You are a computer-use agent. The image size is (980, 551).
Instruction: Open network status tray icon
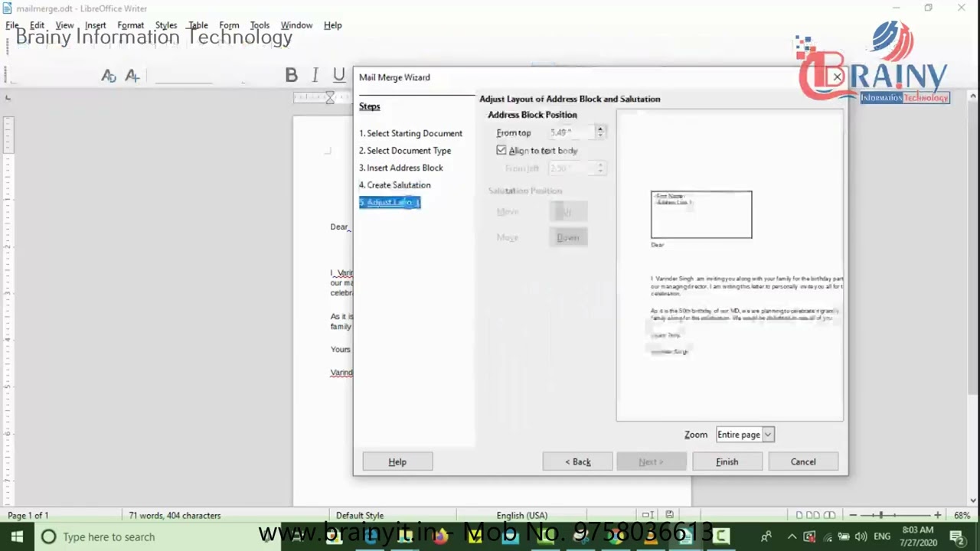(827, 536)
